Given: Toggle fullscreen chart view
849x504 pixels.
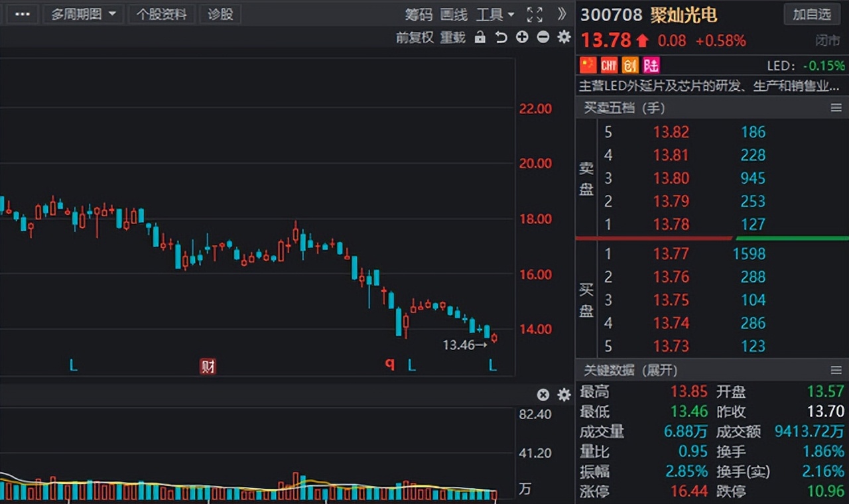Looking at the screenshot, I should (534, 15).
